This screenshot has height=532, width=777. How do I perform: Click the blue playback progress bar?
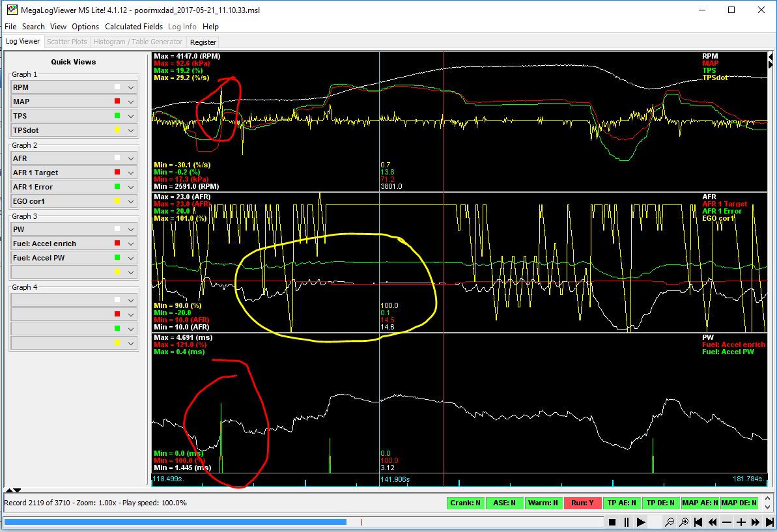175,522
